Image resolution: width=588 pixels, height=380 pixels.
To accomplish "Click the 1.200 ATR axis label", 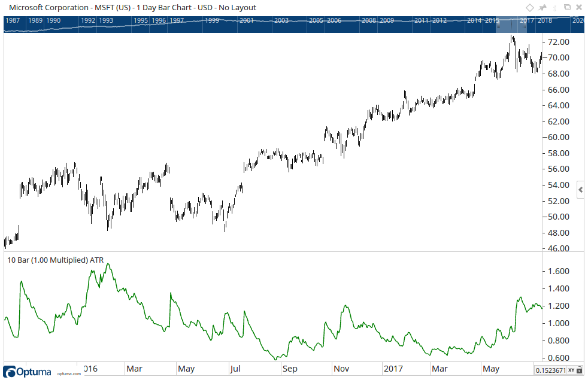I will pos(559,306).
